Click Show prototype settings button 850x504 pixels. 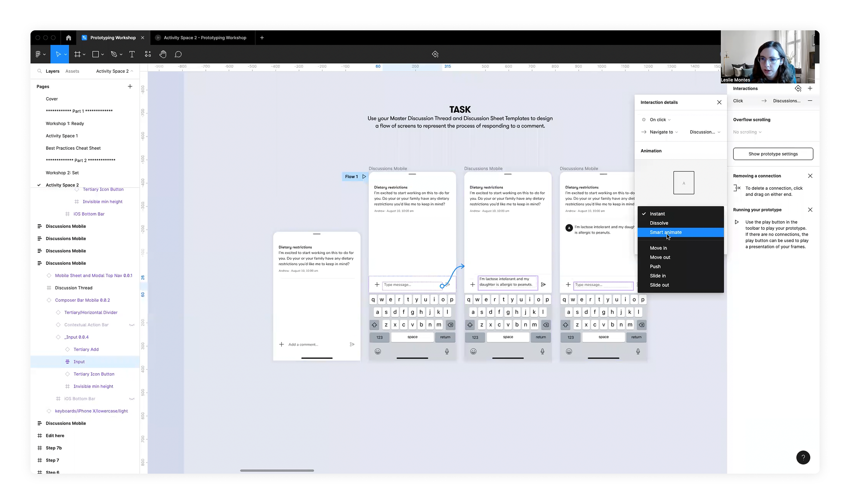773,154
